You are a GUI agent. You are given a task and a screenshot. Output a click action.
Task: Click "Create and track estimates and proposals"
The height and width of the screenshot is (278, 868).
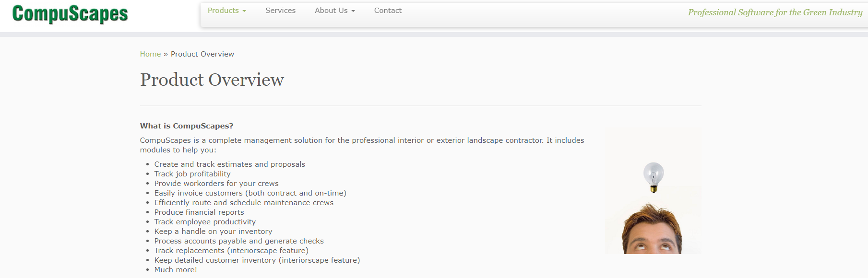click(x=229, y=164)
